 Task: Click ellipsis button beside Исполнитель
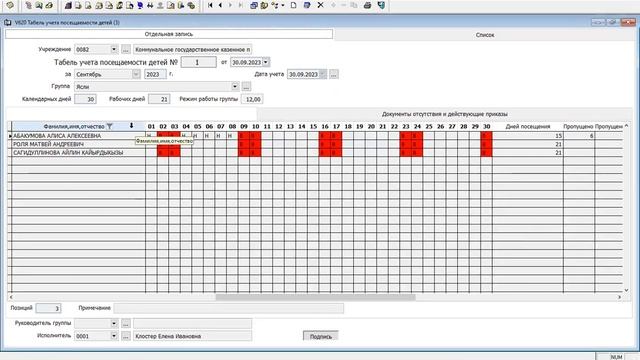[x=126, y=336]
